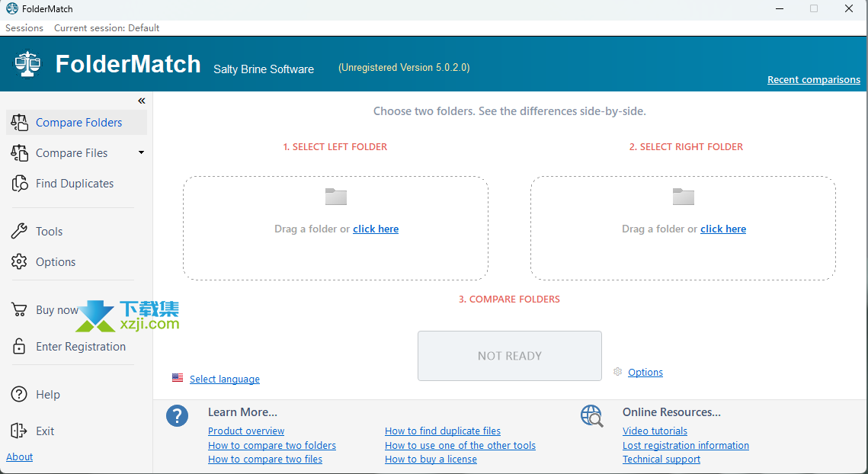Open Help from the sidebar
Viewport: 868px width, 474px height.
coord(48,395)
